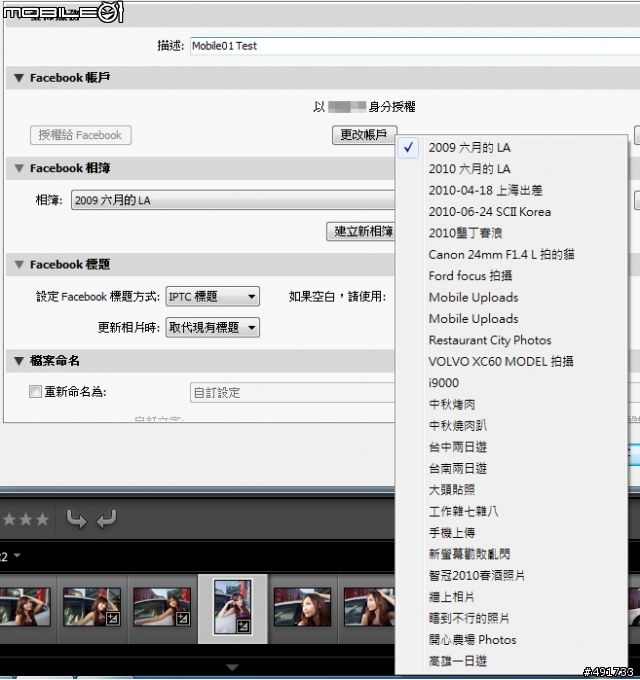Select album 牆上相片
The width and height of the screenshot is (640, 680).
click(x=512, y=597)
